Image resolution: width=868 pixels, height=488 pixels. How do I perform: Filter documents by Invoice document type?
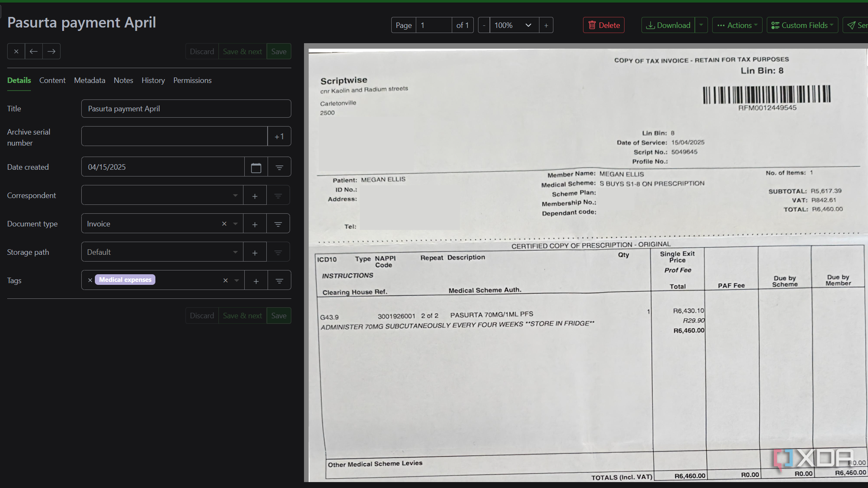click(x=278, y=224)
